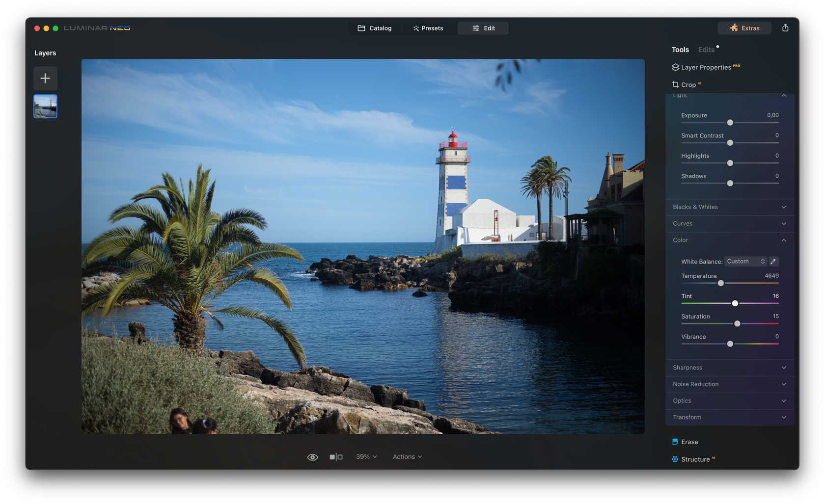Switch to the Presets tab
Image resolution: width=825 pixels, height=504 pixels.
(x=428, y=28)
